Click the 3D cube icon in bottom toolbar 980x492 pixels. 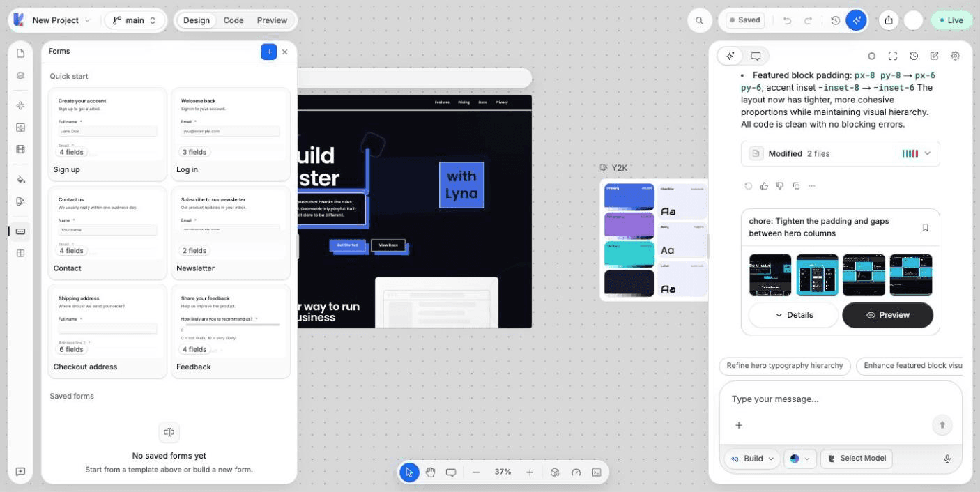(x=555, y=472)
